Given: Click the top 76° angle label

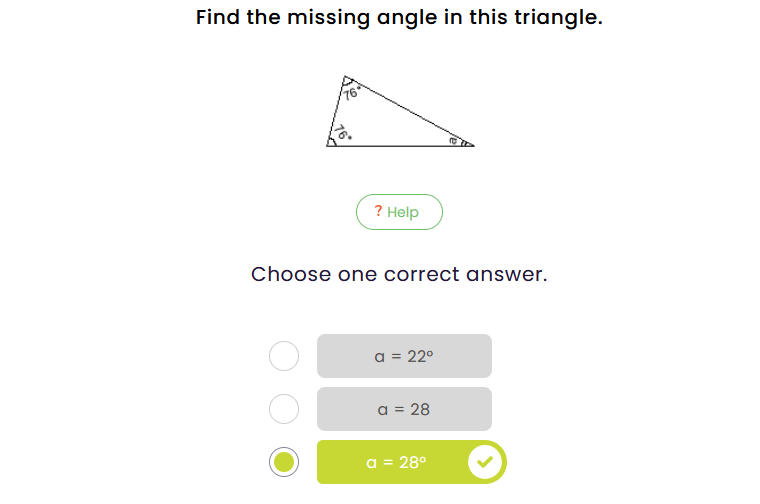Looking at the screenshot, I should point(351,93).
